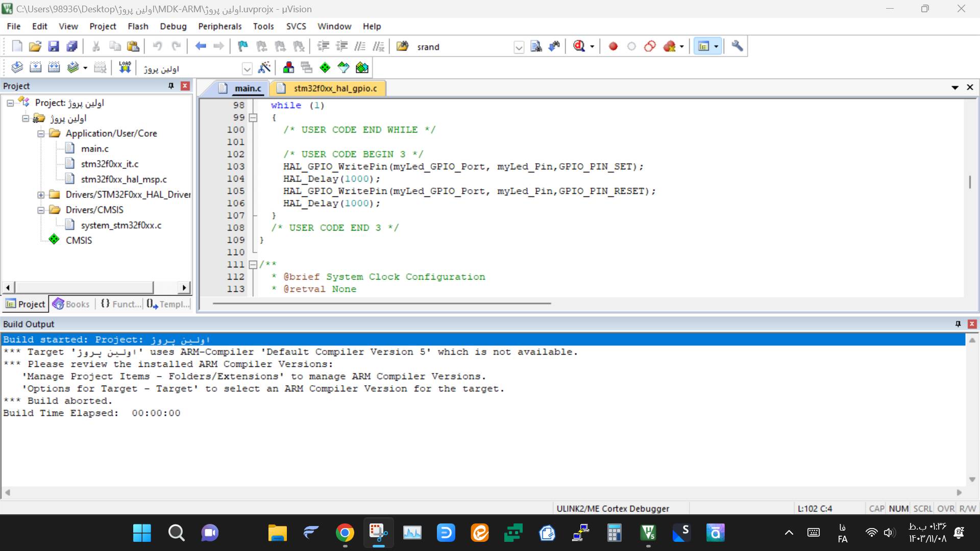Open Chrome from the Windows taskbar
980x551 pixels.
pyautogui.click(x=345, y=533)
